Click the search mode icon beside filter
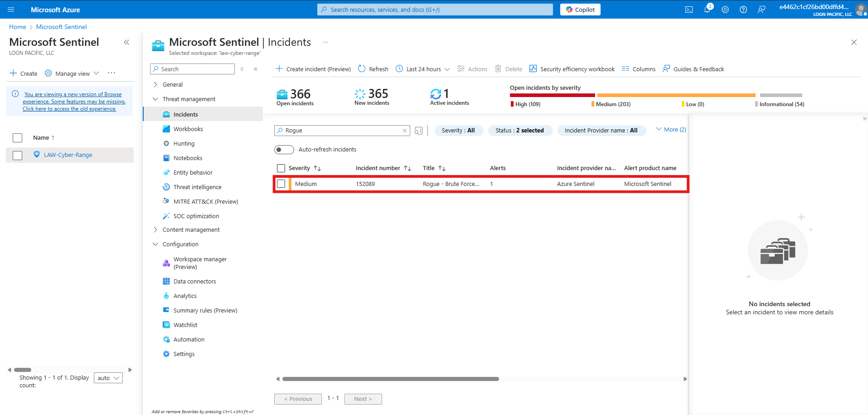Viewport: 868px width, 415px height. [x=419, y=131]
